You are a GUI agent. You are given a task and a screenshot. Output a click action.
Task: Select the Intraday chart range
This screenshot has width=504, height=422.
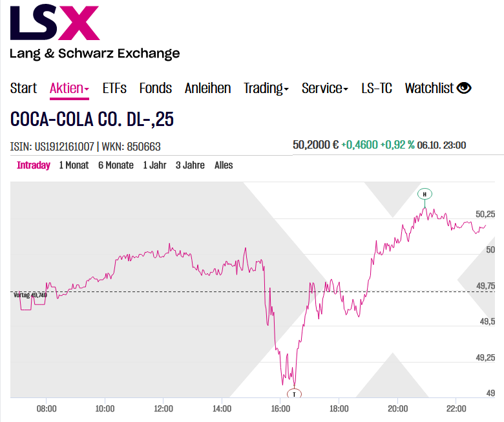pos(34,165)
